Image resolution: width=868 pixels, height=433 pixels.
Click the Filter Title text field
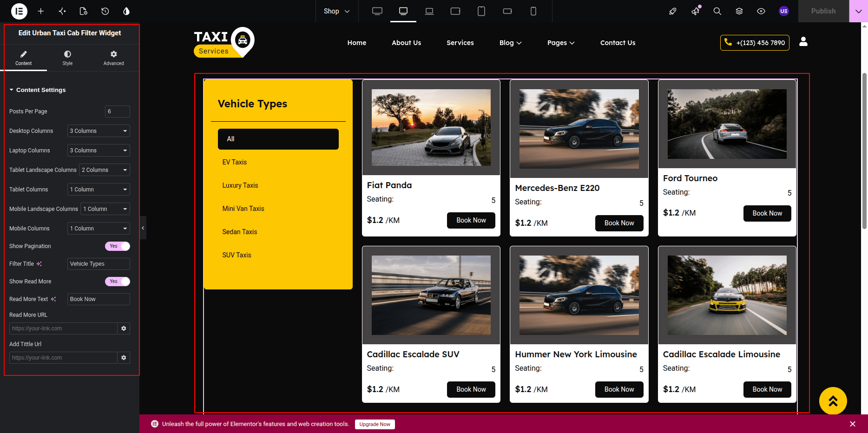pos(99,264)
